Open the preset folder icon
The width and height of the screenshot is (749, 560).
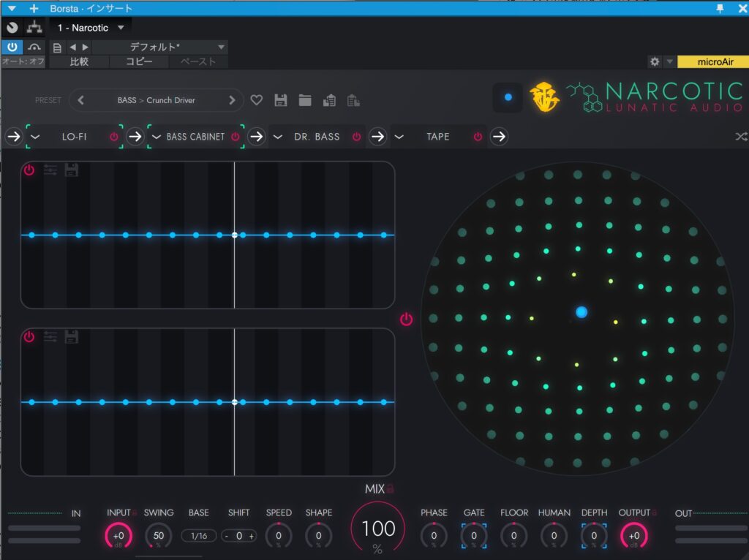[x=305, y=100]
